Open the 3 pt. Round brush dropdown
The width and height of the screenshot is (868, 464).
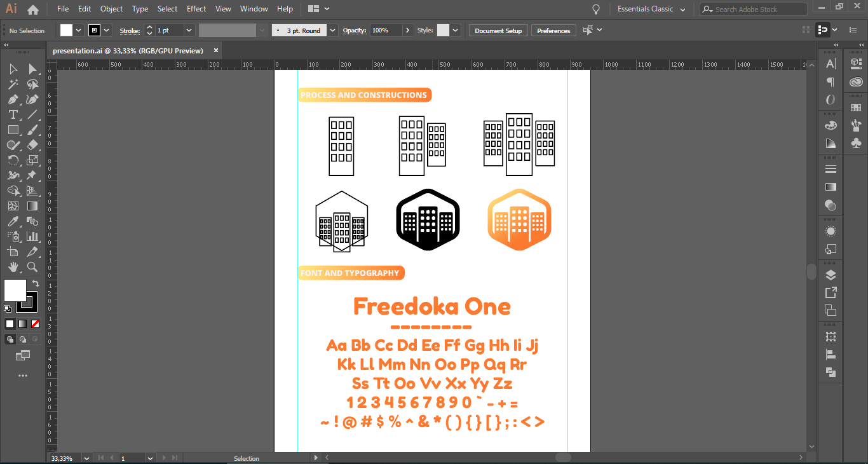pyautogui.click(x=334, y=31)
